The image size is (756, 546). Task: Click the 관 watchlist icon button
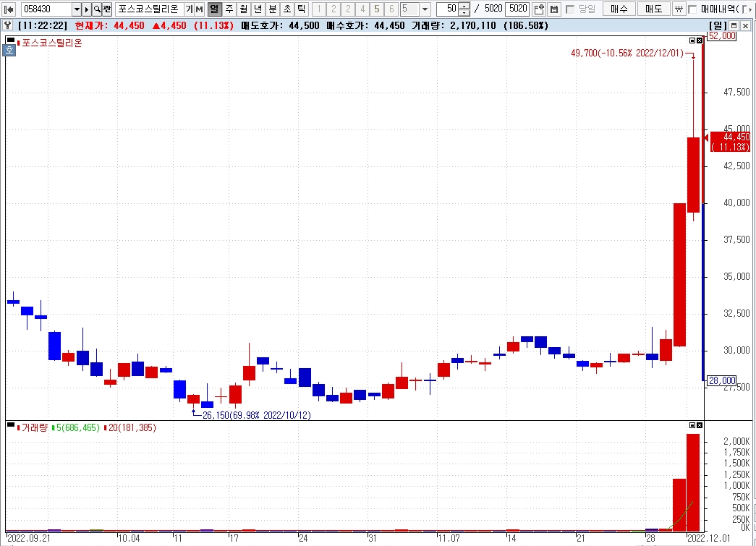106,9
